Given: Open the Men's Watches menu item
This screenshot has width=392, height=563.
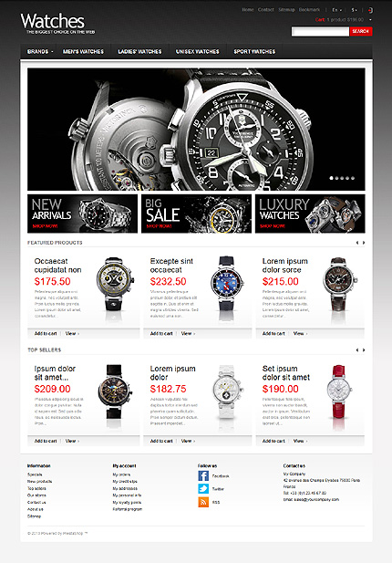Looking at the screenshot, I should pos(84,52).
